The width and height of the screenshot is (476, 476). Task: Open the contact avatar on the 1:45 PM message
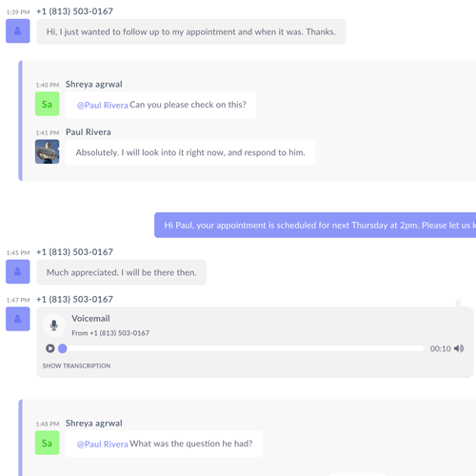click(18, 271)
